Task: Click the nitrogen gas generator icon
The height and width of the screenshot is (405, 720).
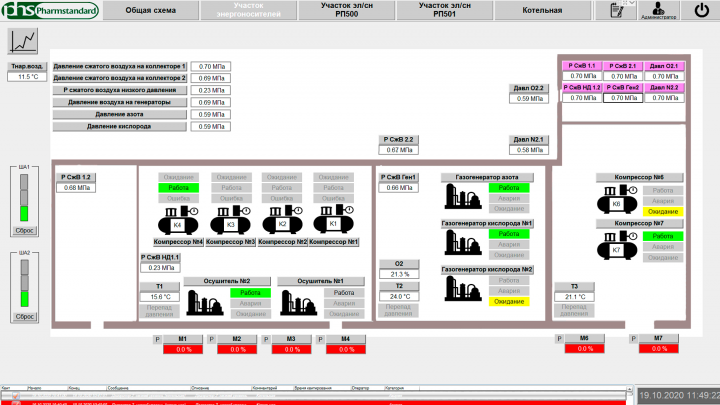Action: 463,197
